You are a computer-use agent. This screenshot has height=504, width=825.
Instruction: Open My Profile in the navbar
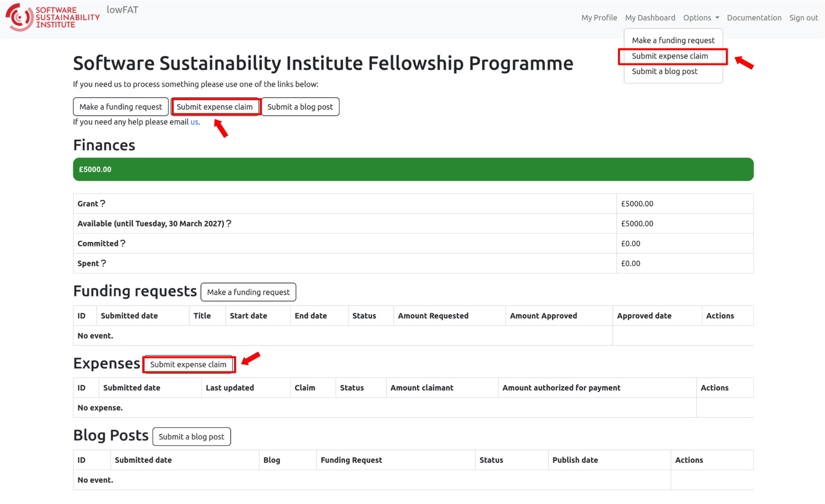pyautogui.click(x=599, y=18)
